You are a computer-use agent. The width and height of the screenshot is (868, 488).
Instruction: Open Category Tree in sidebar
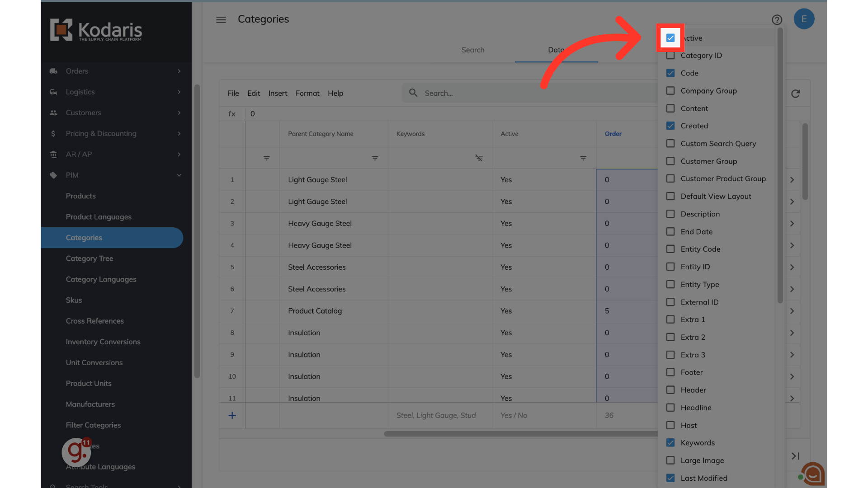90,258
